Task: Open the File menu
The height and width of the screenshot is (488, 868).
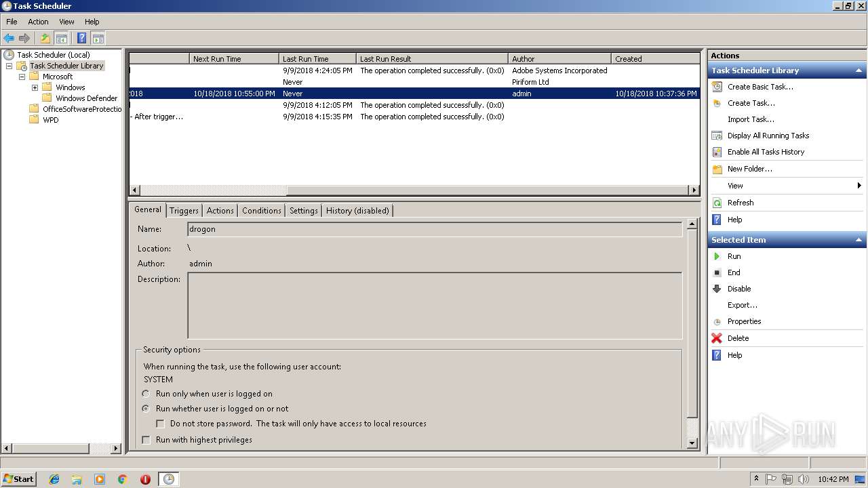Action: click(12, 22)
